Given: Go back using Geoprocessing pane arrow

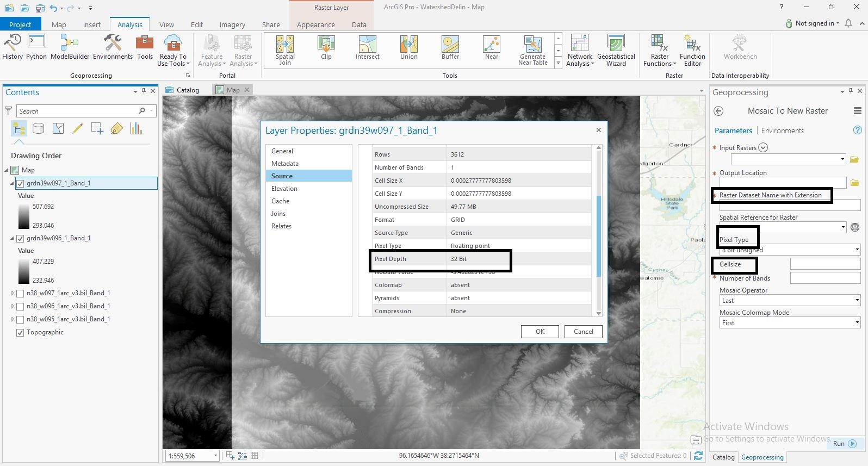Looking at the screenshot, I should tap(718, 111).
